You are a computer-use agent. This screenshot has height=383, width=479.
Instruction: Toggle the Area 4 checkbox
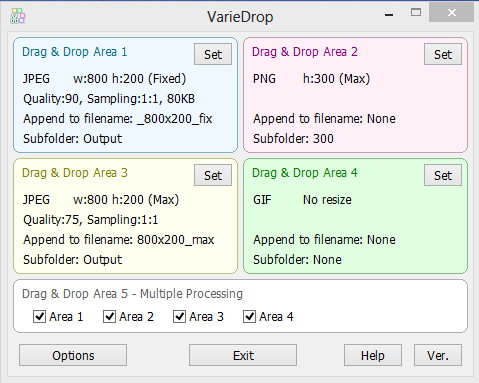point(249,317)
